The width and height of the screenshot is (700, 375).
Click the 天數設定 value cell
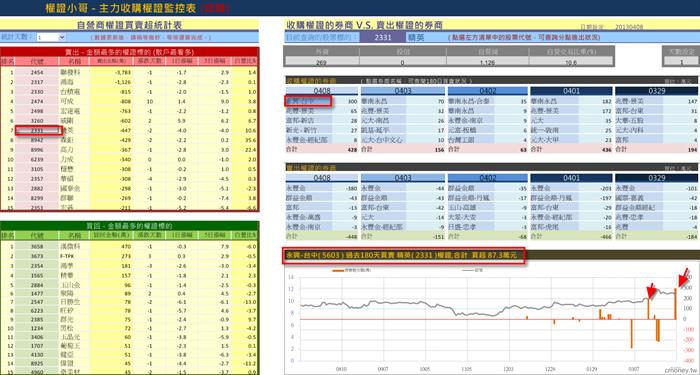[x=681, y=61]
